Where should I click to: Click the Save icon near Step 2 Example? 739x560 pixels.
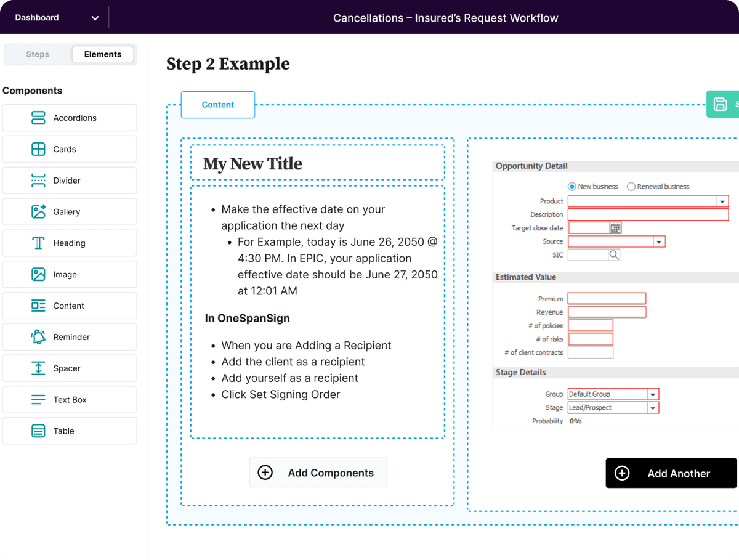click(722, 104)
